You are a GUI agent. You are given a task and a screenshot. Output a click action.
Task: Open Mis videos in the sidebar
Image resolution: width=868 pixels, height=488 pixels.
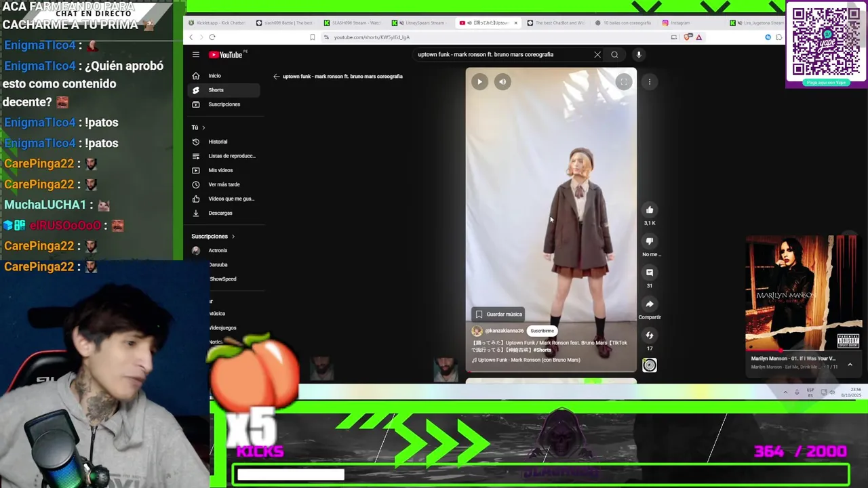point(224,170)
